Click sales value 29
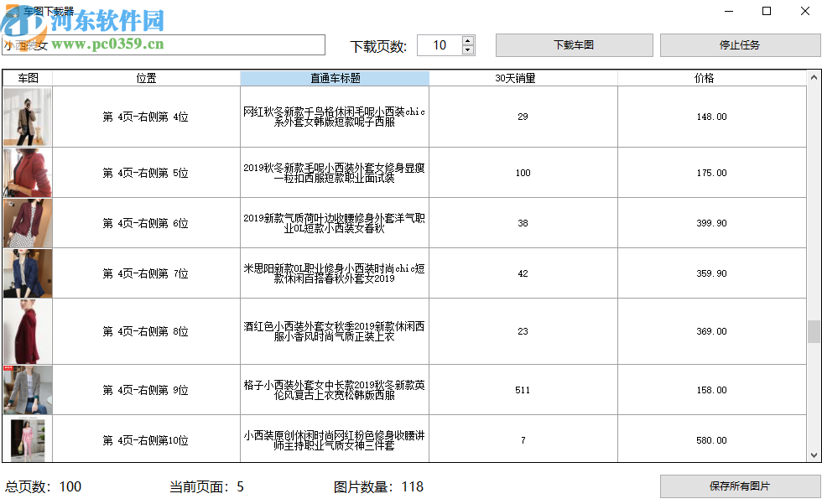Viewport: 822px width, 504px height. [523, 117]
